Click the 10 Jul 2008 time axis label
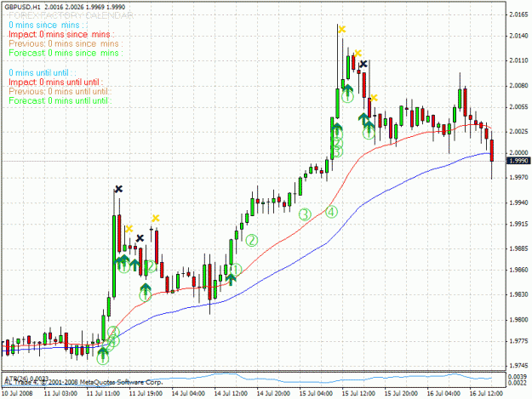This screenshot has width=532, height=399. pos(17,393)
